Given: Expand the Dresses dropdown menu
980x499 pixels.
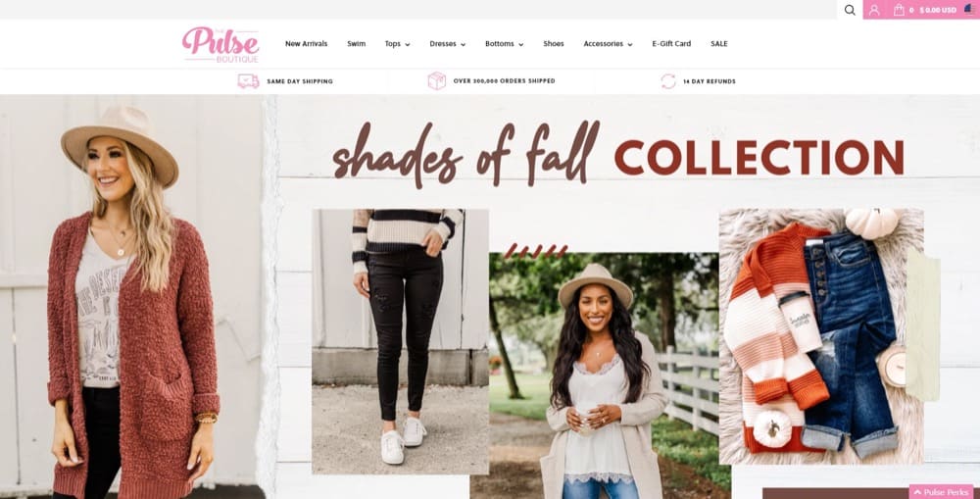Looking at the screenshot, I should [x=448, y=44].
